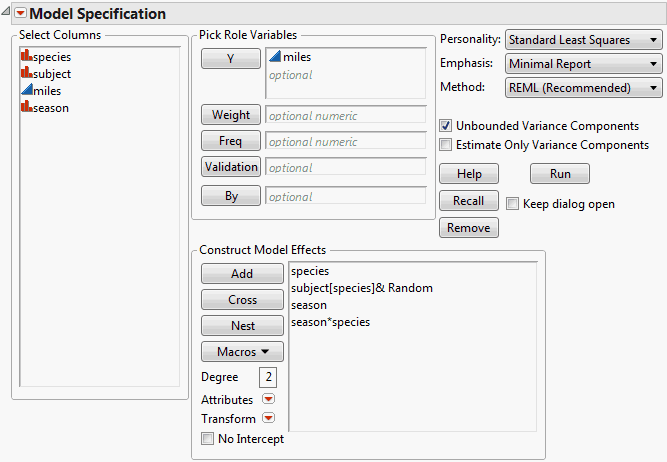This screenshot has height=462, width=667.
Task: Click the Cross button
Action: [x=242, y=300]
